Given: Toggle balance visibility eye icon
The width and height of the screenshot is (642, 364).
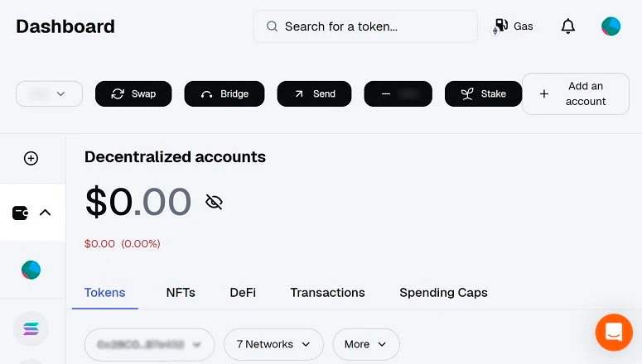Looking at the screenshot, I should point(214,202).
